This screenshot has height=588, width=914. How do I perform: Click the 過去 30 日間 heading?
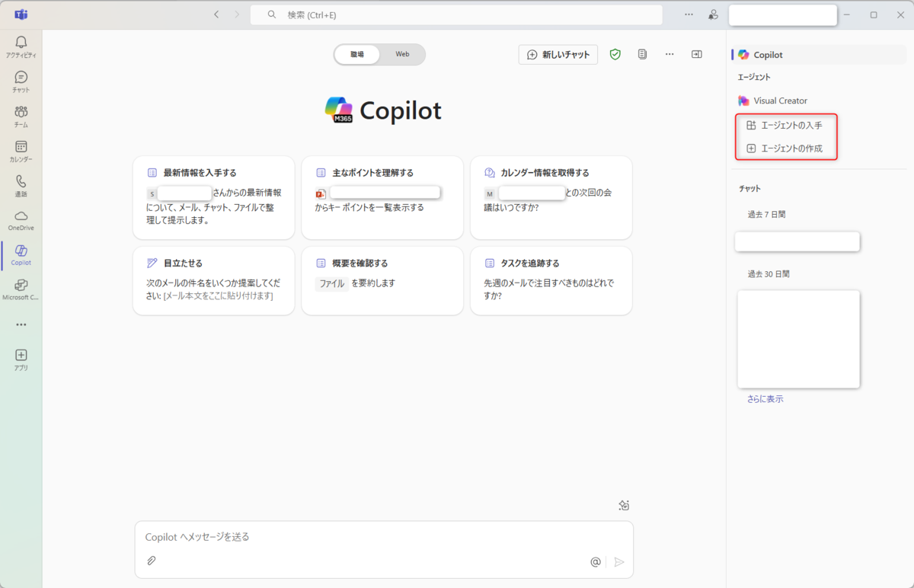point(768,274)
